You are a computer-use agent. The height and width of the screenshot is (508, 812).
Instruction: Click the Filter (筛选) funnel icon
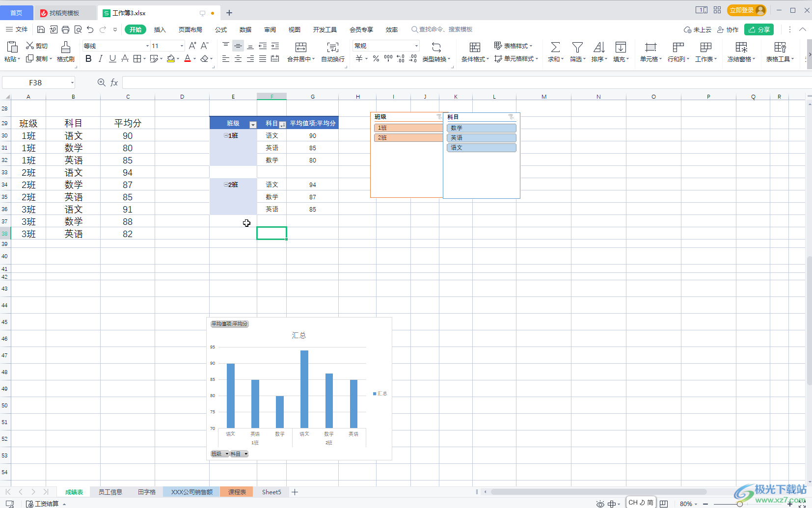pyautogui.click(x=577, y=47)
